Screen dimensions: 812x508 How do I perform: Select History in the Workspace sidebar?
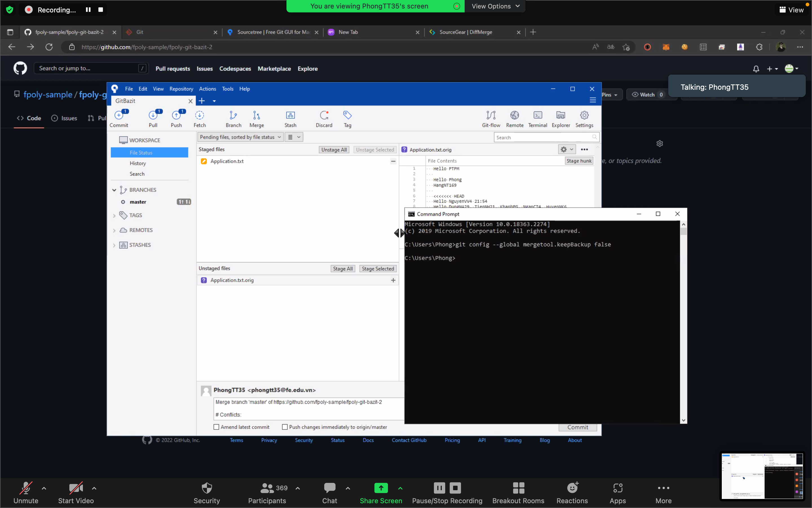(138, 163)
